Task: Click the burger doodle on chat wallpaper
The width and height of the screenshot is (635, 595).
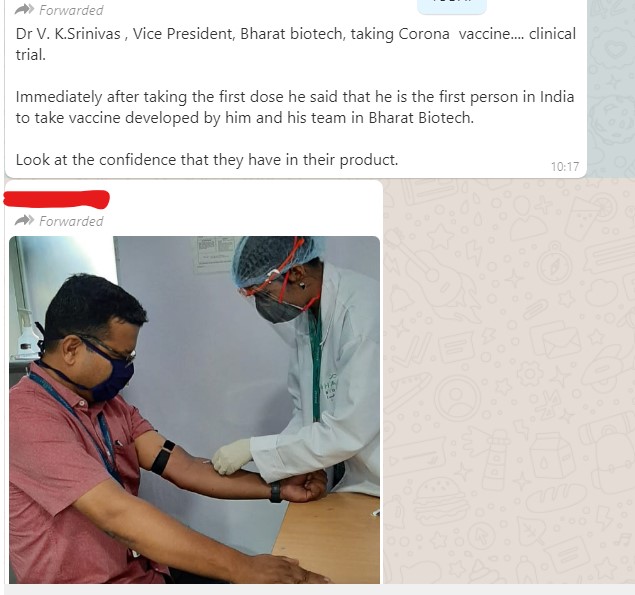Action: point(439,501)
